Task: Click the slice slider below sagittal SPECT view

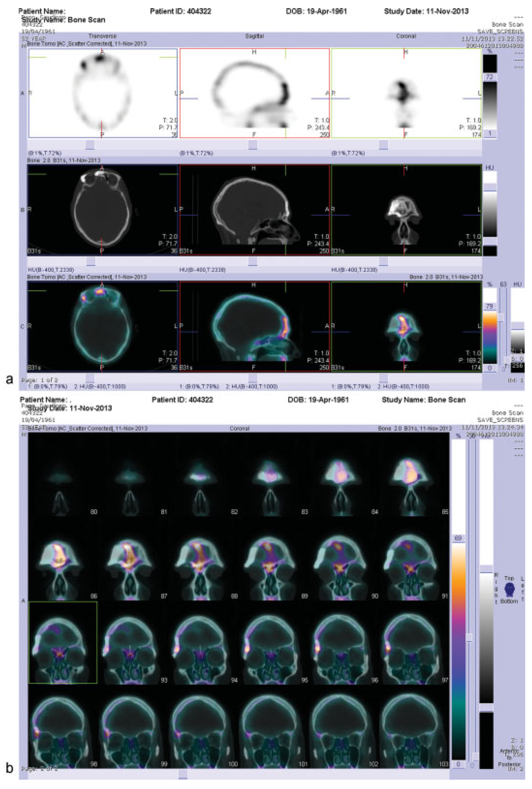Action: (x=252, y=145)
